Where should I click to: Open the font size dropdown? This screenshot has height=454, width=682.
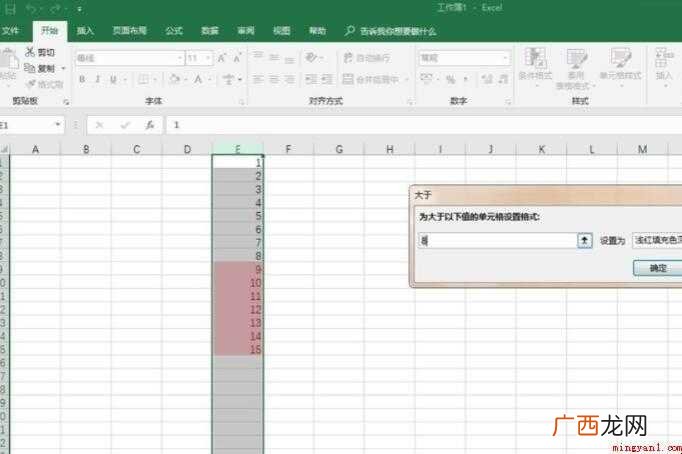coord(208,58)
